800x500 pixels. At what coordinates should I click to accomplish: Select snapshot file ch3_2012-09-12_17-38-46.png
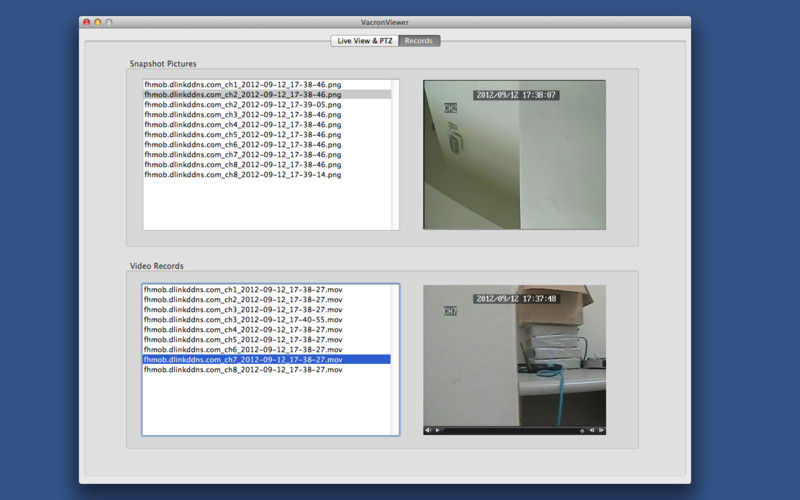point(242,115)
